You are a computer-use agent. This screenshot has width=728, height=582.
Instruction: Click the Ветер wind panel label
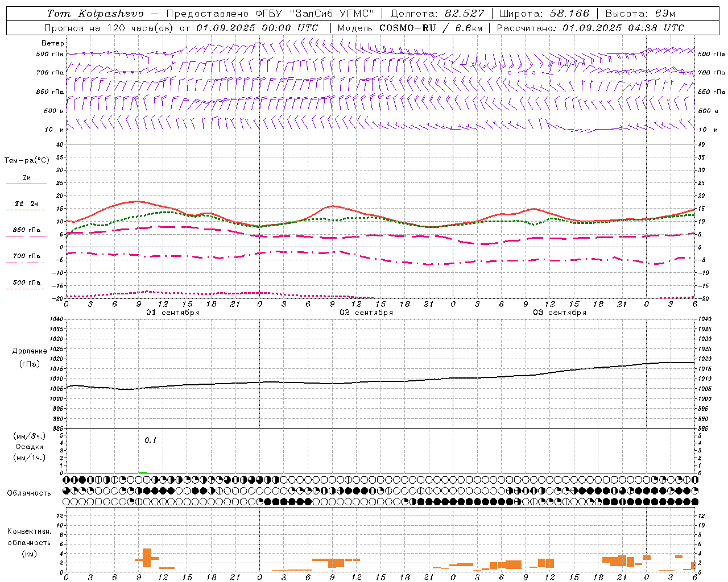pyautogui.click(x=53, y=43)
